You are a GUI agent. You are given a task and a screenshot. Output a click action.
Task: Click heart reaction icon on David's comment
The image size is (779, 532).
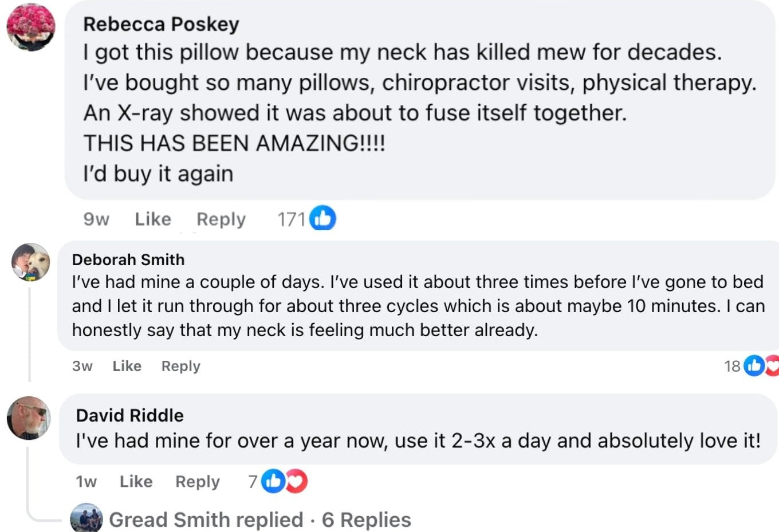pos(296,482)
